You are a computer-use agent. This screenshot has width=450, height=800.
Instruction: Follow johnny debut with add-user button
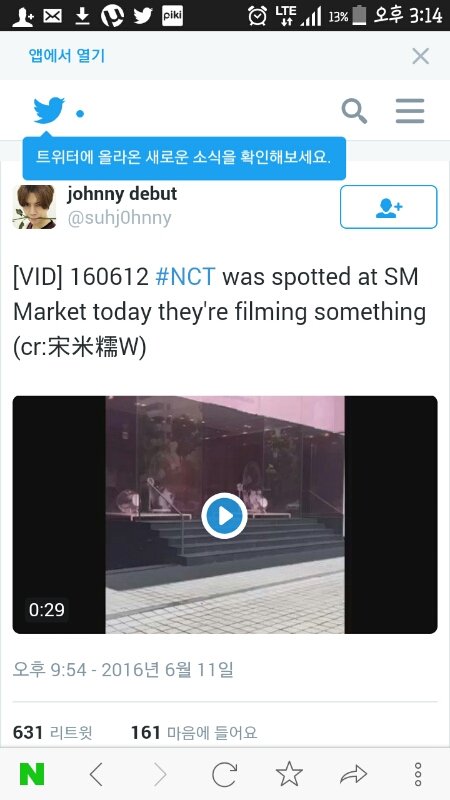tap(388, 207)
